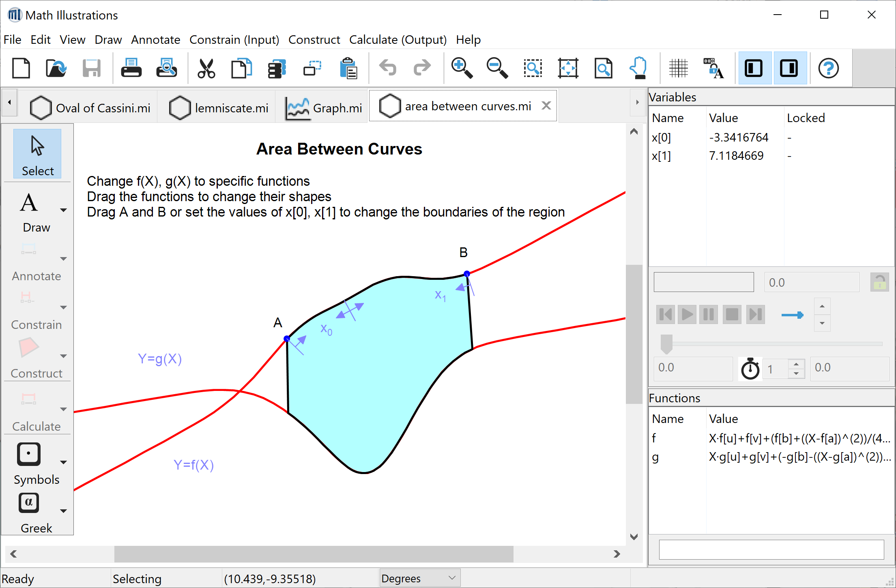Open the Symbols tool icon

[29, 454]
